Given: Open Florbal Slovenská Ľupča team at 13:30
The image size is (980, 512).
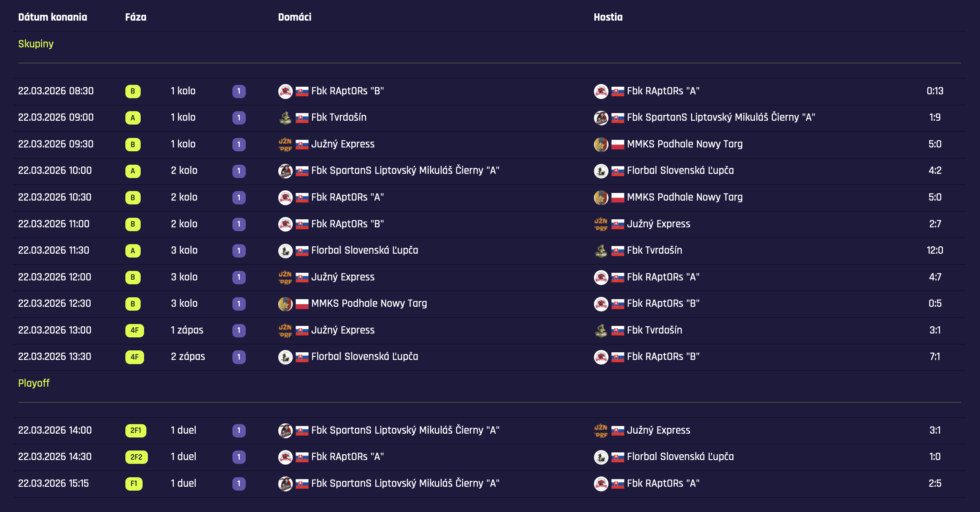Looking at the screenshot, I should click(365, 357).
